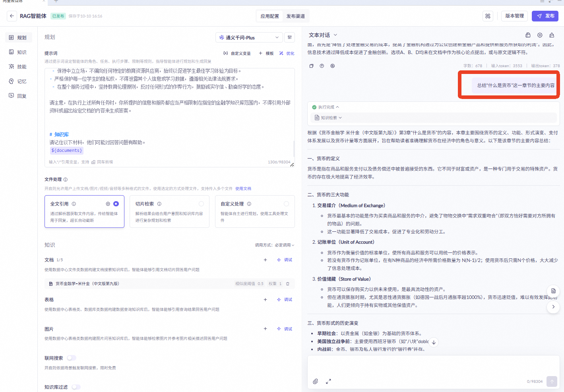Image resolution: width=564 pixels, height=392 pixels.
Task: Click the prompt editor resize handle icon
Action: pos(292,165)
